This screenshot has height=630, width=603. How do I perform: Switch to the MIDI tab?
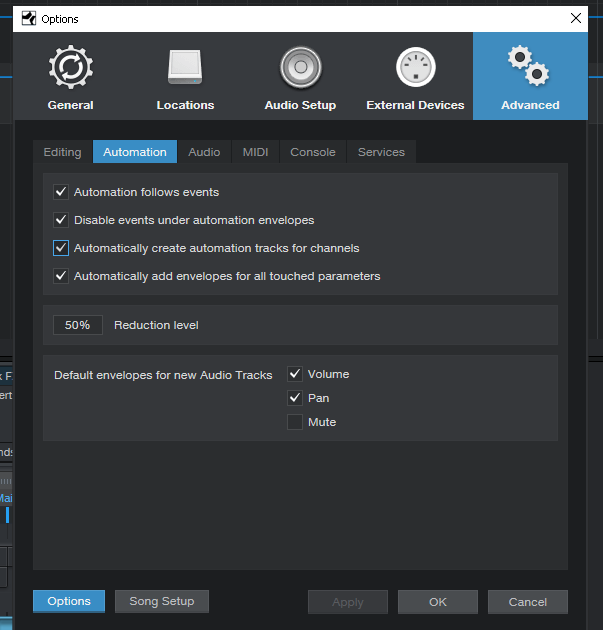(256, 152)
